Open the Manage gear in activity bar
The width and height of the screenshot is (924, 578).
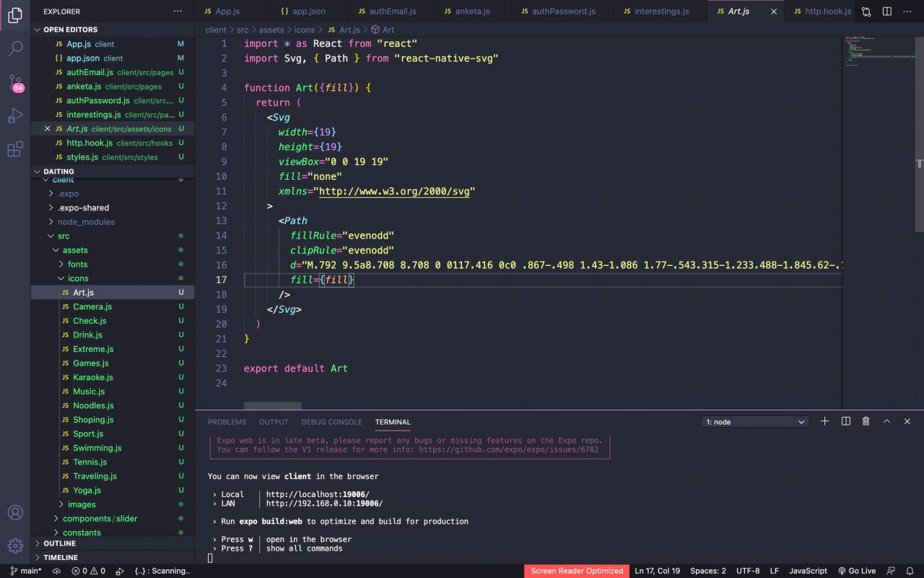pos(15,545)
